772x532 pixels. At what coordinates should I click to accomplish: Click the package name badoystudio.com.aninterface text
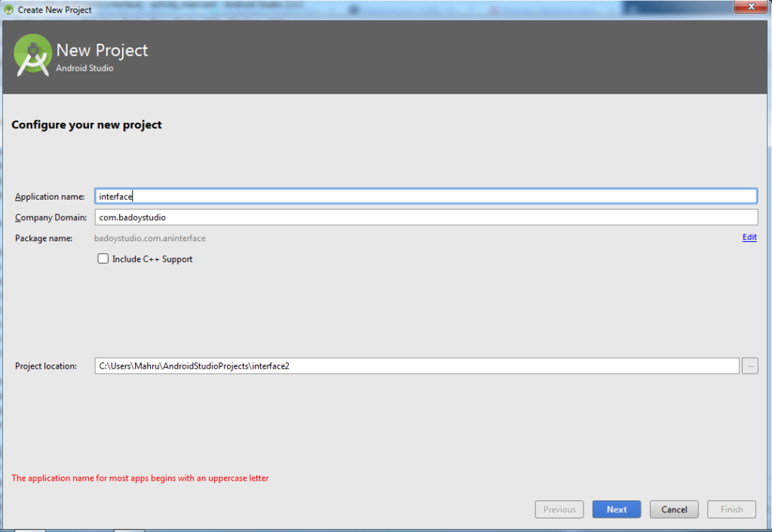tap(150, 238)
